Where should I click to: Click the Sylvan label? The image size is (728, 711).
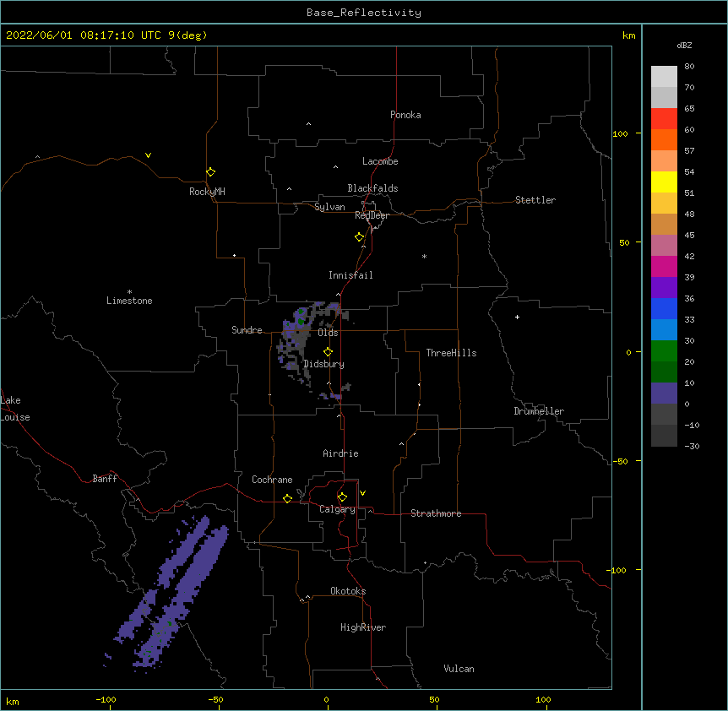click(329, 207)
